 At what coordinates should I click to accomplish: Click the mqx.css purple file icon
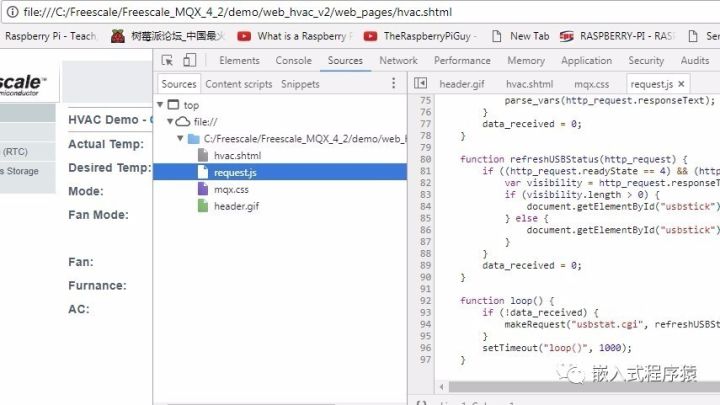point(203,189)
